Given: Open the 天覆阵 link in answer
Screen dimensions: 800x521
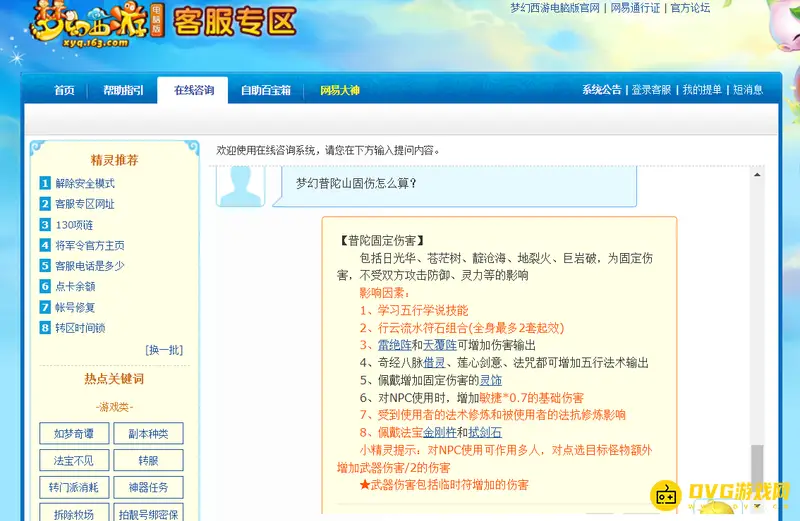Looking at the screenshot, I should 440,345.
